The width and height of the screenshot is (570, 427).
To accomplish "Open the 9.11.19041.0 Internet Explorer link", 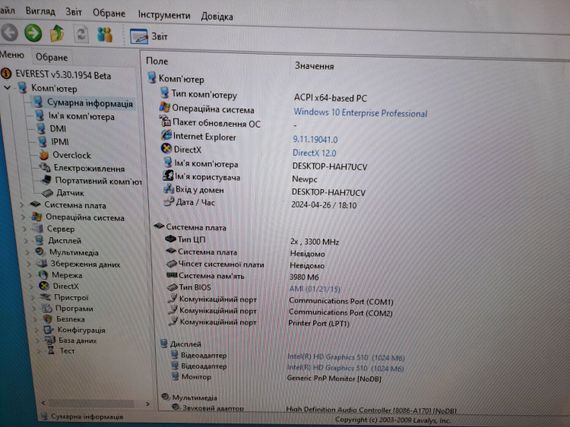I will tap(315, 140).
